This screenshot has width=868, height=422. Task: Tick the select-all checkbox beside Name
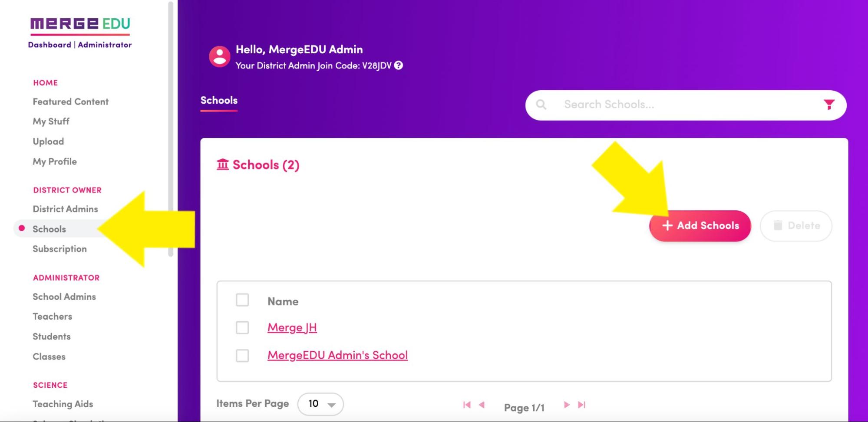point(242,300)
